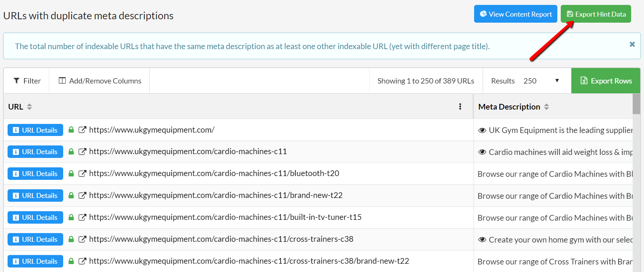Click external link icon for cardio-machines-c11 URL
Image resolution: width=644 pixels, height=272 pixels.
tap(82, 151)
